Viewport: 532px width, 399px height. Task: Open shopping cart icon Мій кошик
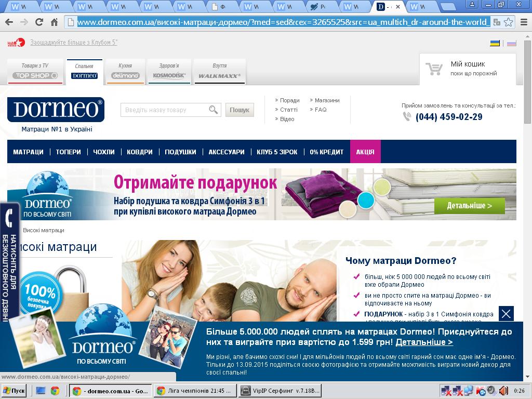coord(434,69)
